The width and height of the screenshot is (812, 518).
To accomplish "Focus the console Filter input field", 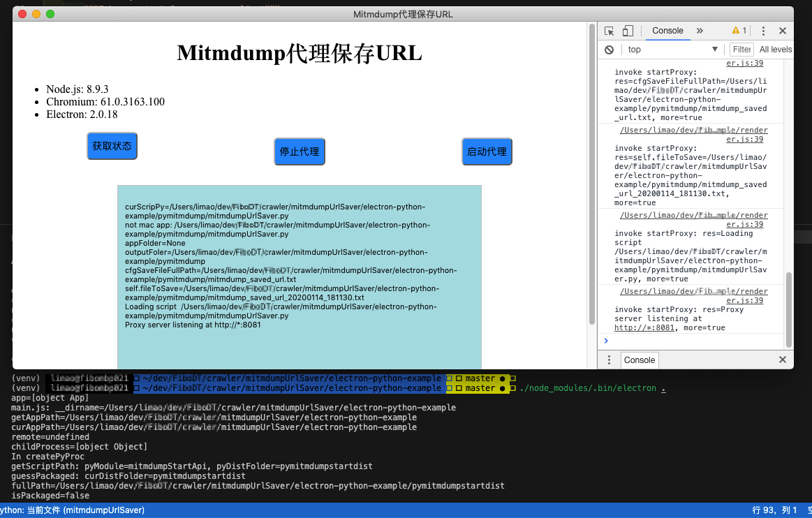I will 741,49.
